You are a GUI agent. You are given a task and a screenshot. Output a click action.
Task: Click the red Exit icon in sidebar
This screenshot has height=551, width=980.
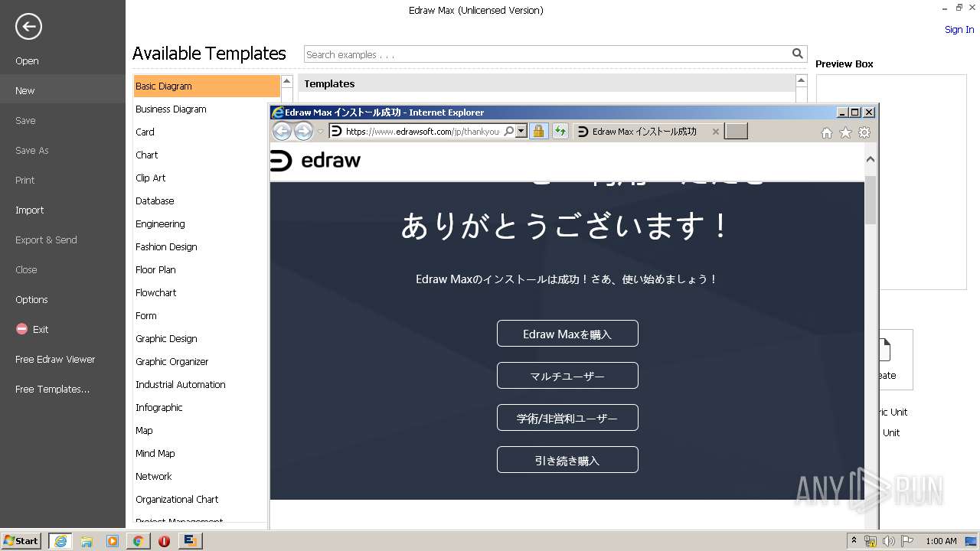coord(21,329)
